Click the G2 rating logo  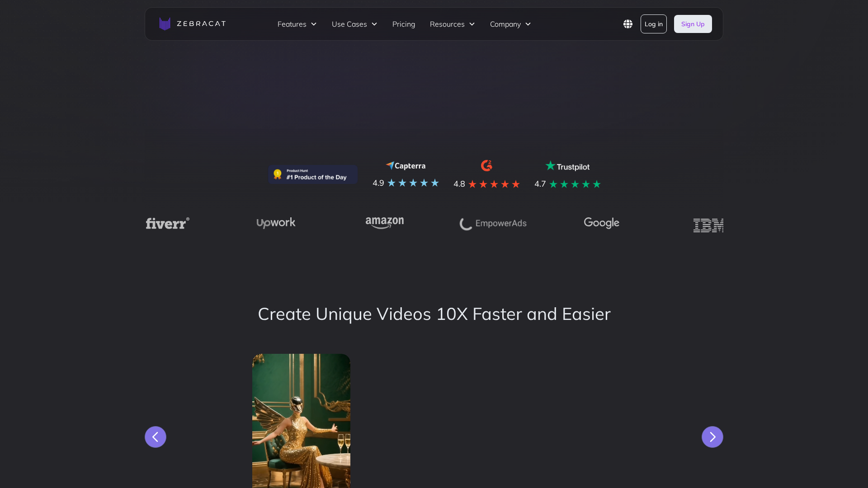pyautogui.click(x=486, y=165)
